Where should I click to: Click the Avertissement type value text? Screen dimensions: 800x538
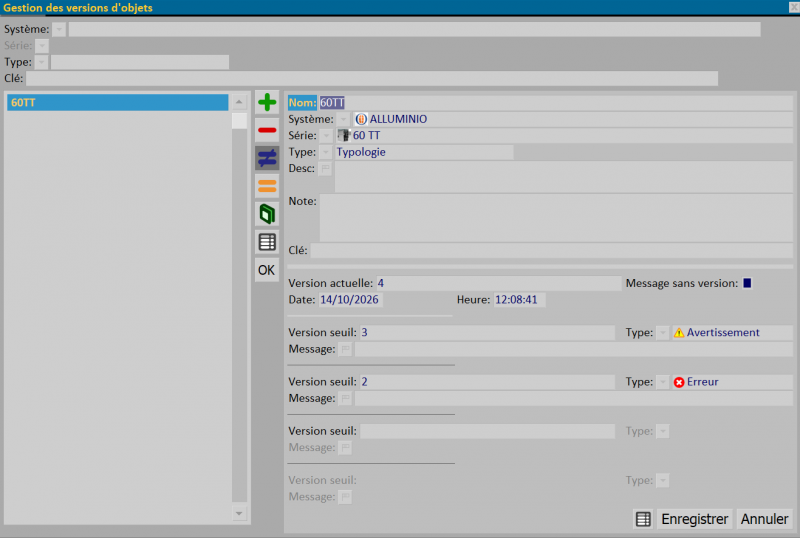tap(723, 332)
